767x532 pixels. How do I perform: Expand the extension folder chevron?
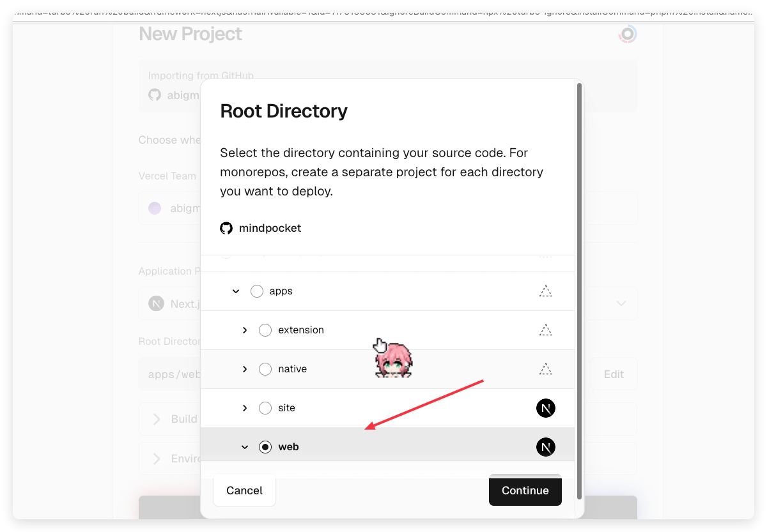[245, 330]
